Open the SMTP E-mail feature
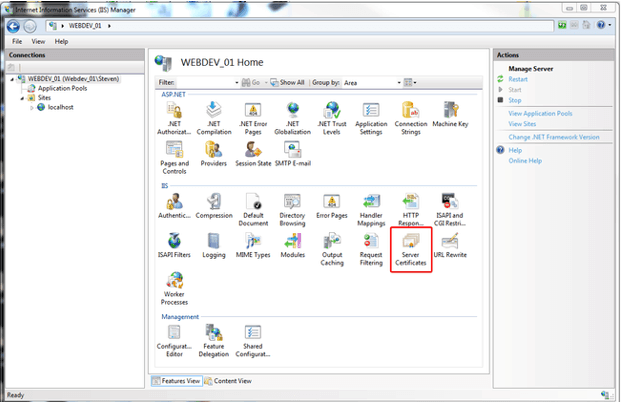Viewport: 622px width, 402px height. coord(293,154)
